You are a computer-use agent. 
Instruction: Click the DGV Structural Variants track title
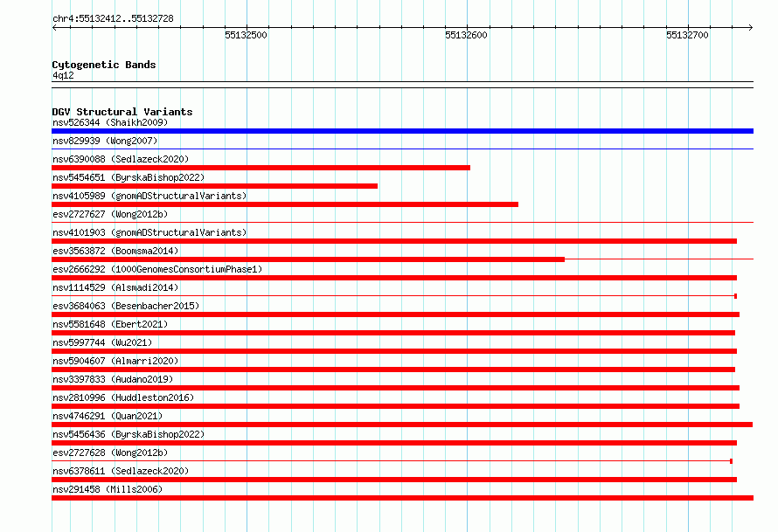(x=122, y=112)
